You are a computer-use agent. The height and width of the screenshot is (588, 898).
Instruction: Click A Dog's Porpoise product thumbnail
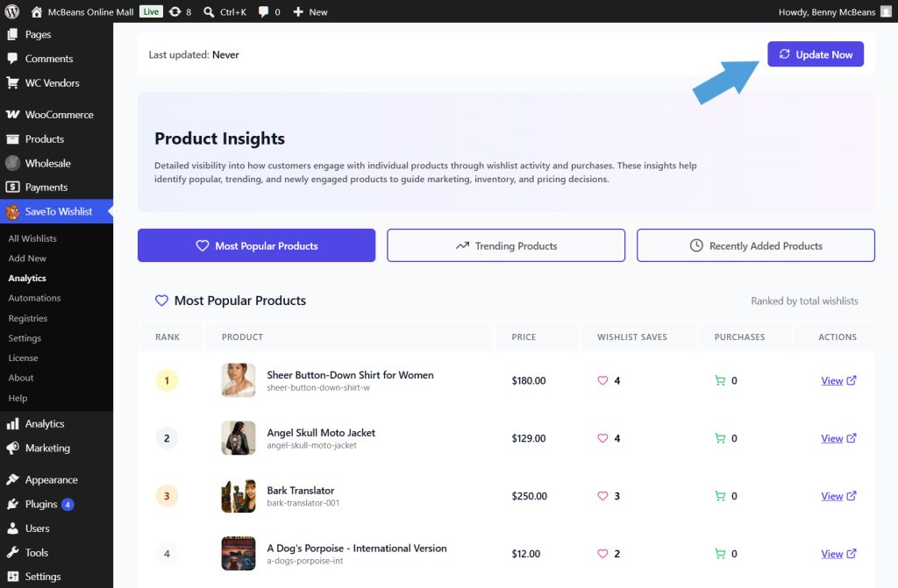pos(239,554)
